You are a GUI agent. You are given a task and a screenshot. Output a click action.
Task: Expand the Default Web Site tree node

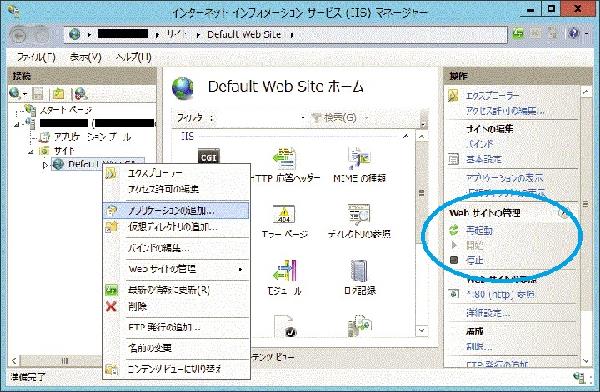pos(45,165)
